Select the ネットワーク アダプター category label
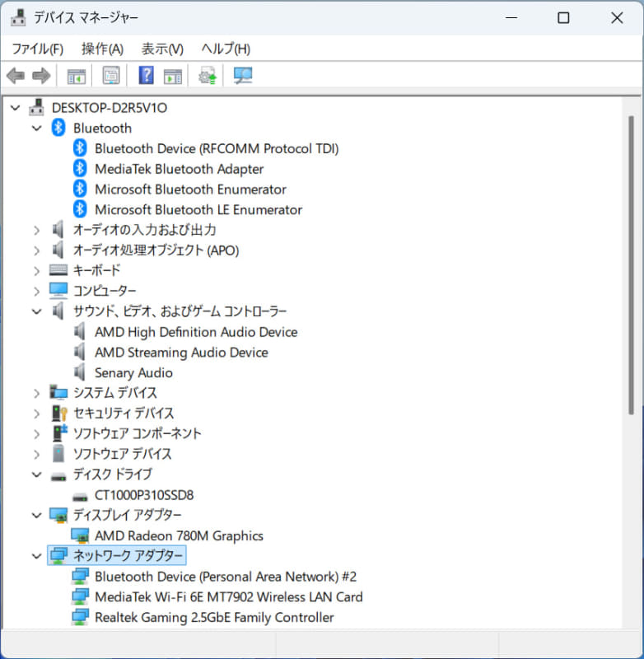The image size is (644, 659). [x=128, y=555]
